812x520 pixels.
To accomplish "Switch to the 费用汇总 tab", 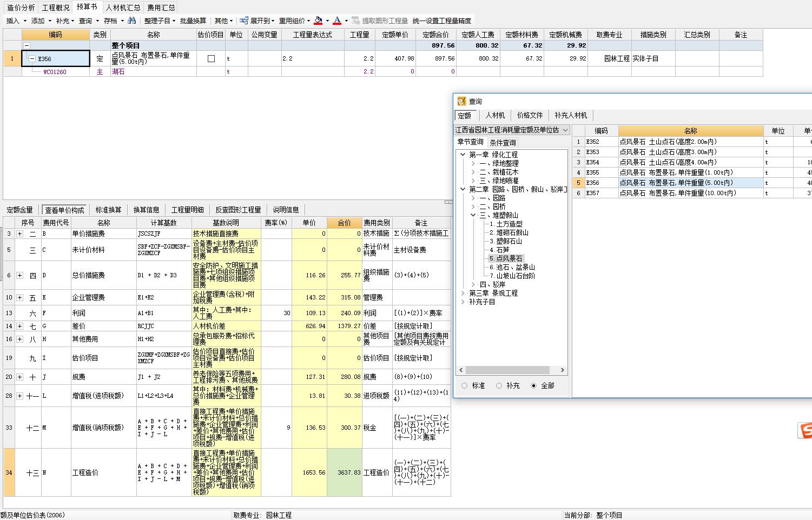I will tap(161, 8).
